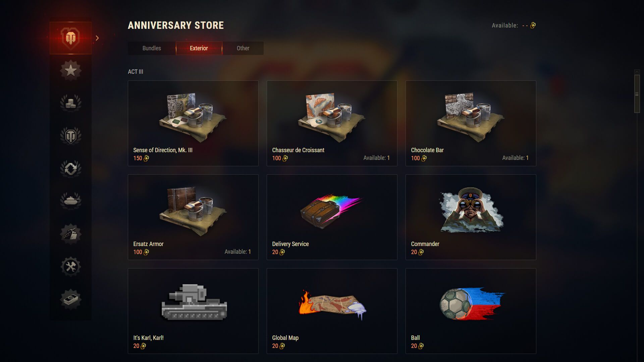Switch to the Bundles tab
Image resolution: width=644 pixels, height=362 pixels.
click(152, 48)
